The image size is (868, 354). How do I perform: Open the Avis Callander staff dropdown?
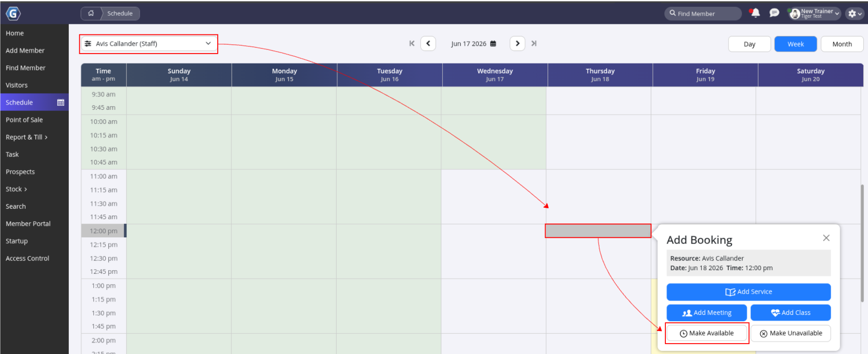(148, 44)
